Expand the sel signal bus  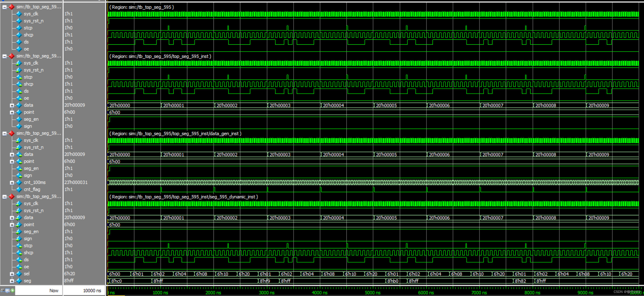[12, 274]
